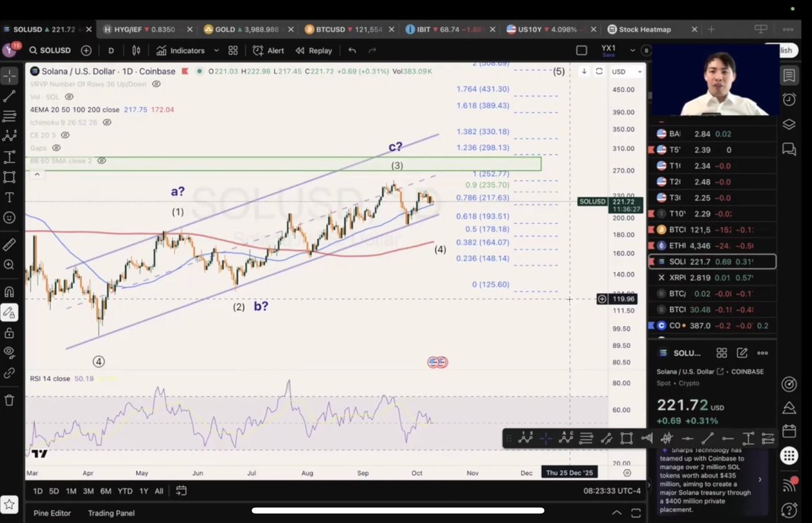The width and height of the screenshot is (812, 523).
Task: Select the ruler Measure tool
Action: (9, 244)
